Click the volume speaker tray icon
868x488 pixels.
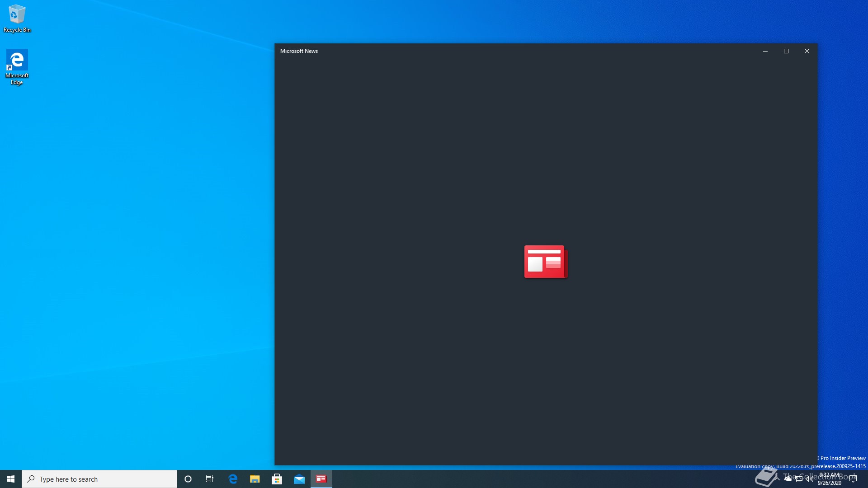coord(810,479)
